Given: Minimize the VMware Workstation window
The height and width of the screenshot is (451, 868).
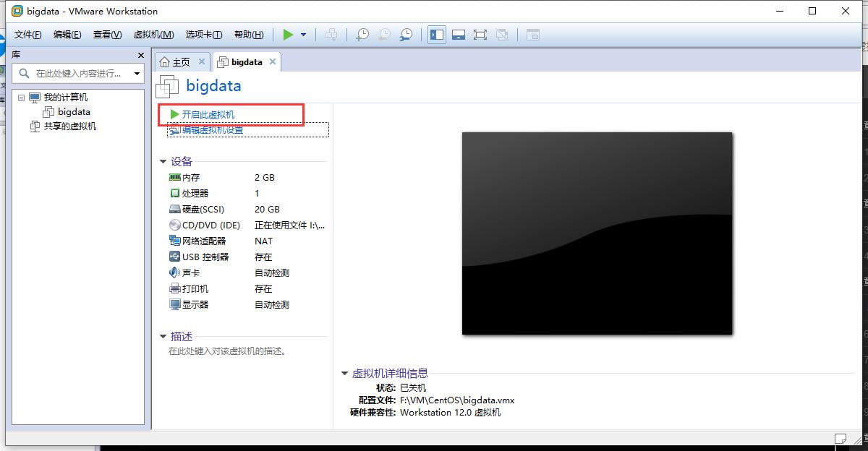Looking at the screenshot, I should pos(779,11).
